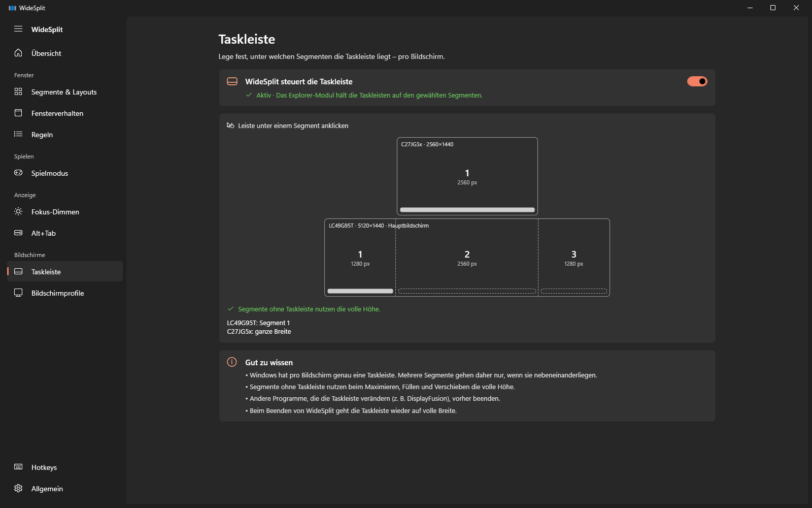Click the Fokus-Dimmen sun icon
The width and height of the screenshot is (812, 508).
(x=18, y=211)
